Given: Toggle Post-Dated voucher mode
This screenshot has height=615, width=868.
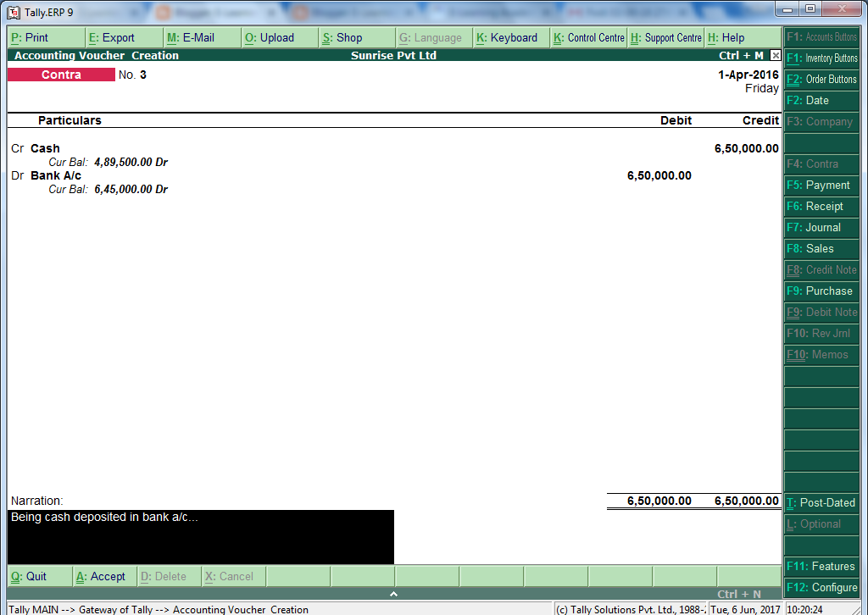Looking at the screenshot, I should (821, 502).
